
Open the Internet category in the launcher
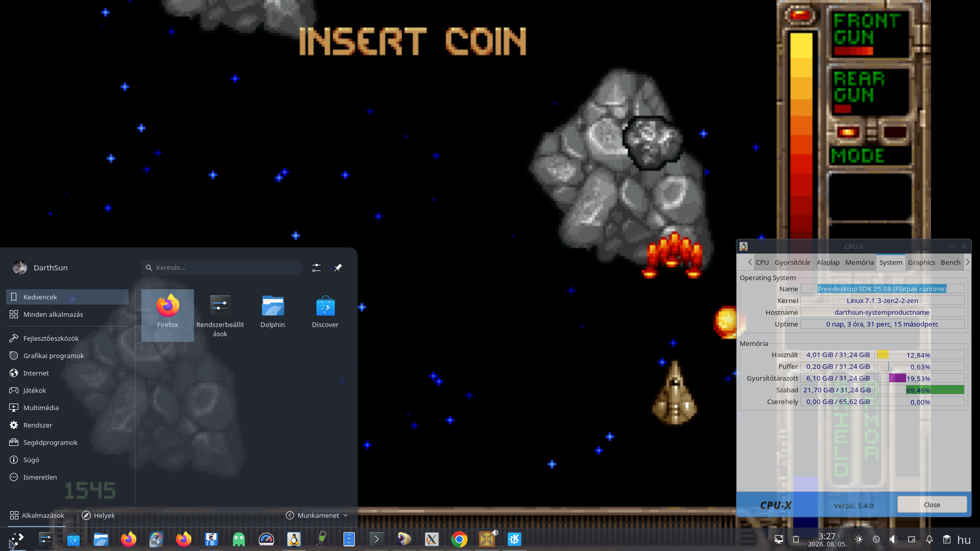tap(67, 373)
